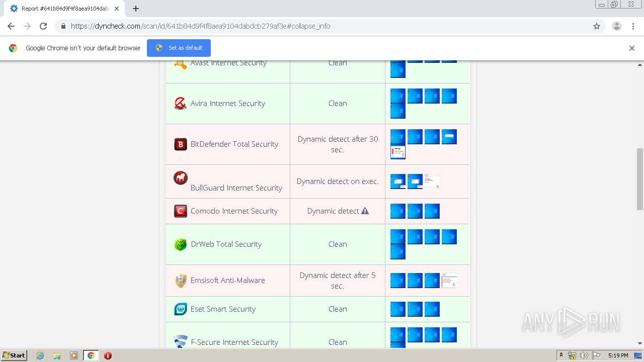Click the Avast Internet Security logo icon

pos(180,63)
